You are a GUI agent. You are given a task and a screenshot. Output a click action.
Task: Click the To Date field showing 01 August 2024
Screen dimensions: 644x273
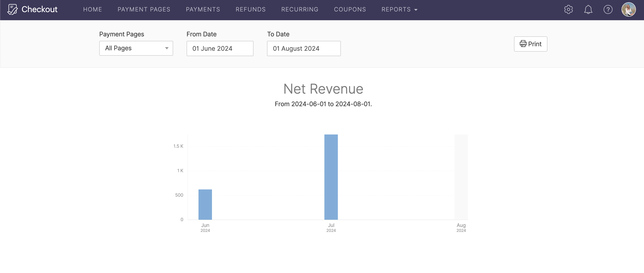304,48
